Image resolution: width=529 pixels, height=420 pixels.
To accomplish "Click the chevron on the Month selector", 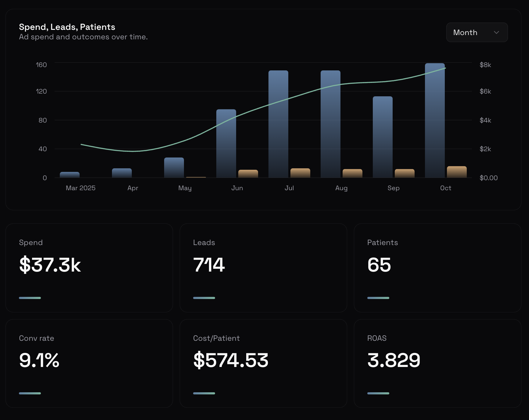I will pyautogui.click(x=496, y=32).
